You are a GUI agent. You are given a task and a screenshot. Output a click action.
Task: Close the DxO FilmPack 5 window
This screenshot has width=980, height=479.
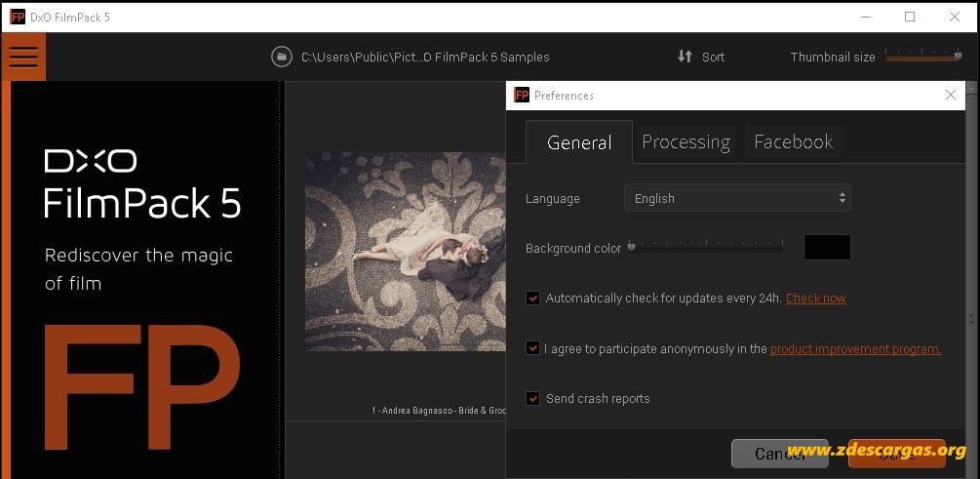point(955,17)
